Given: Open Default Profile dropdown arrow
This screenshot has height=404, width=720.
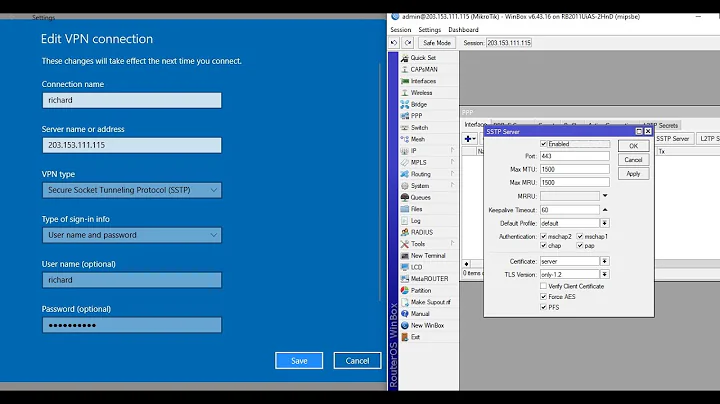Looking at the screenshot, I should point(605,223).
